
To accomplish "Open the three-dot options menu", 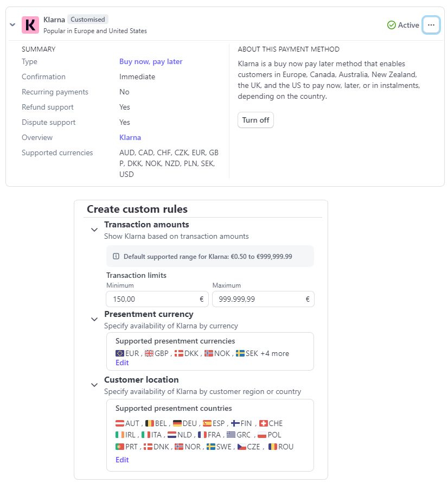I will [431, 25].
